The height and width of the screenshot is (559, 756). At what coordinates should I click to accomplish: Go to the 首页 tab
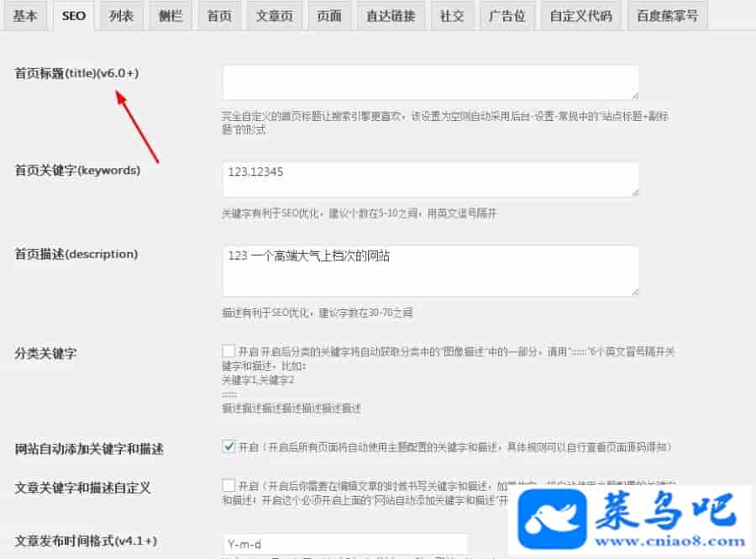(219, 16)
